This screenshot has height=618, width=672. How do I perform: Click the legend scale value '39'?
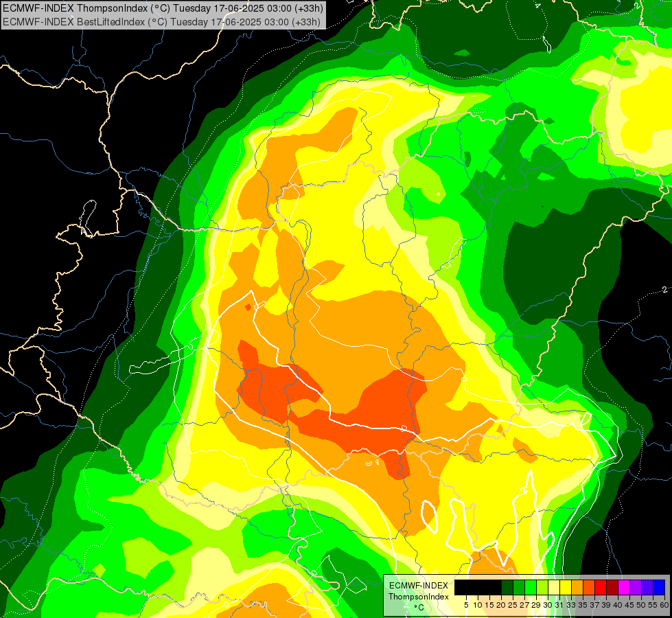[x=607, y=605]
